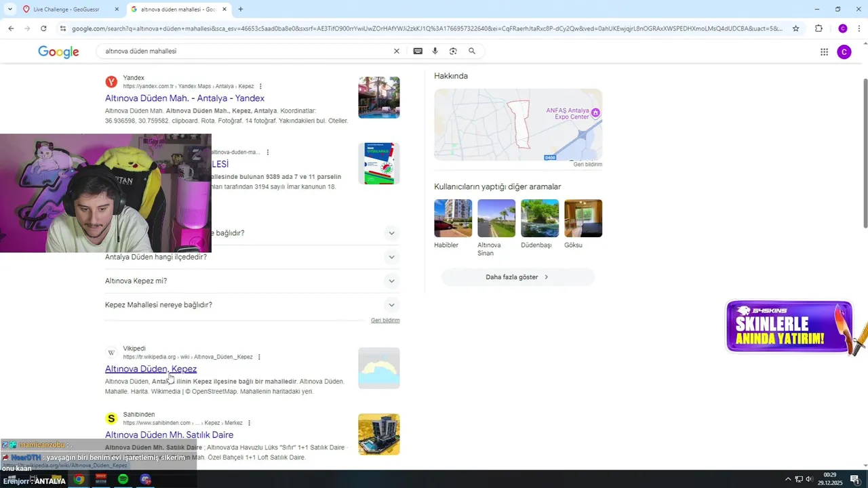
Task: Open Altınova Düden, Kepez Wikipedia link
Action: [151, 369]
